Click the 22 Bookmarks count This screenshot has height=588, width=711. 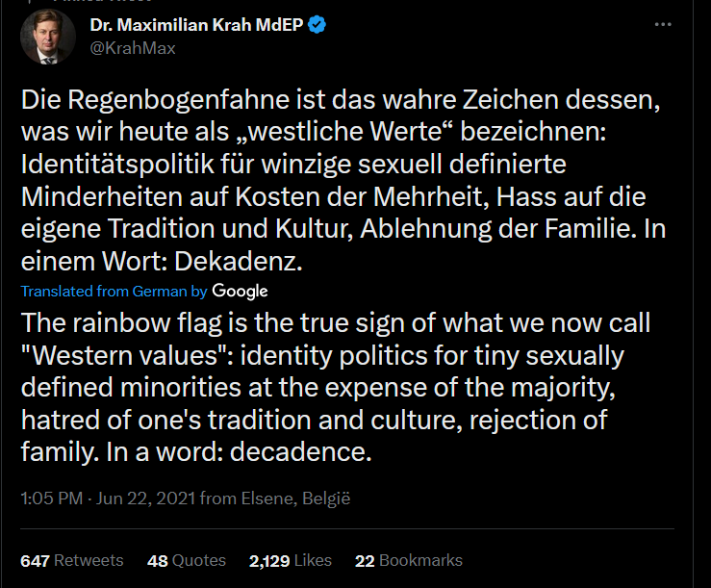click(409, 561)
